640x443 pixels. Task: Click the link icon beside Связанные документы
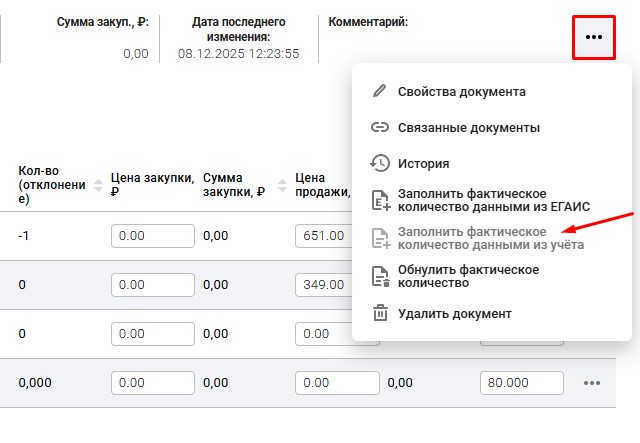[380, 127]
